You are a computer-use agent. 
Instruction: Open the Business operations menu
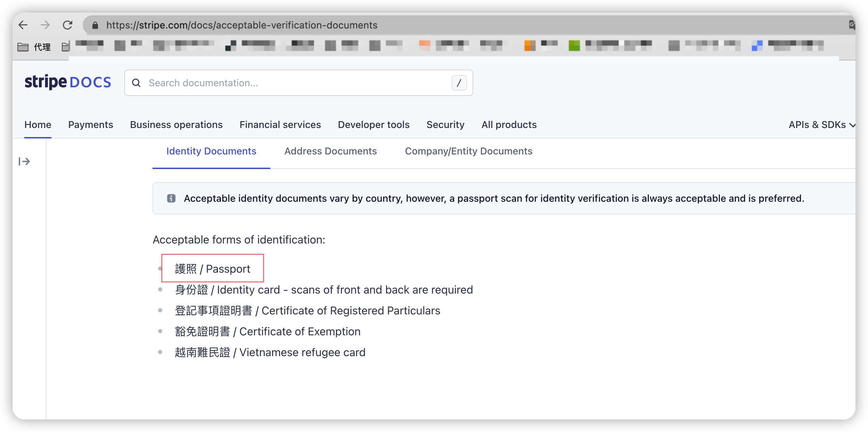pyautogui.click(x=176, y=125)
